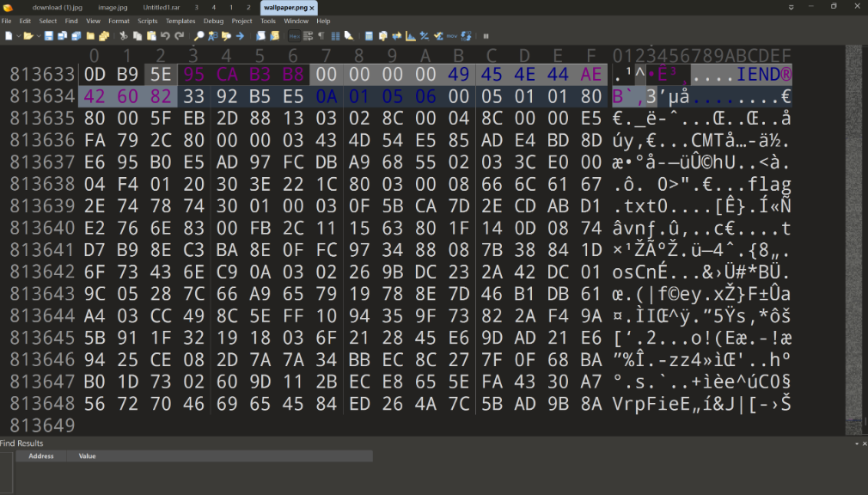The height and width of the screenshot is (495, 868).
Task: Click the Undo arrow icon
Action: tap(165, 36)
